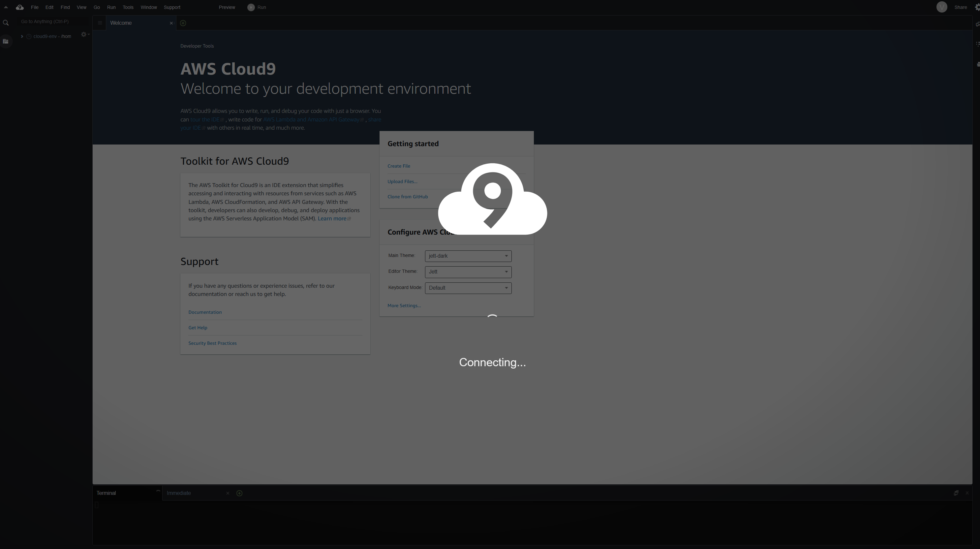Click the Create File link

pyautogui.click(x=399, y=166)
